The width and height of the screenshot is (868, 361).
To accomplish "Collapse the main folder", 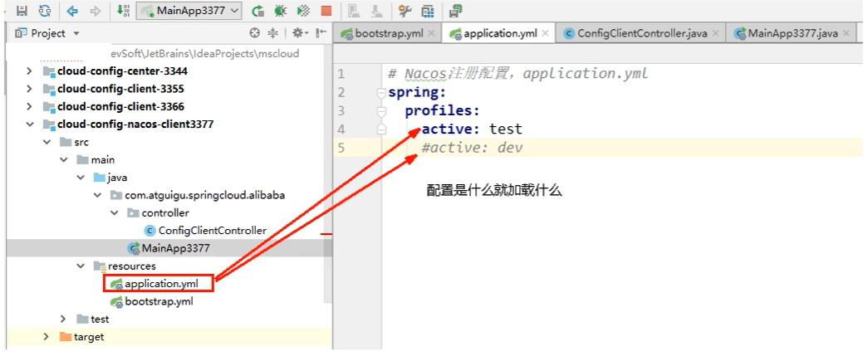I will (x=64, y=160).
